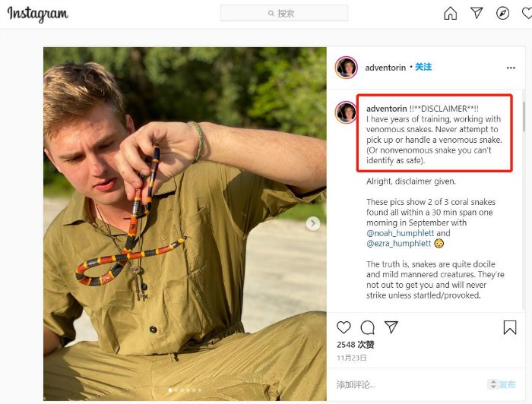
Task: Open comments with the speech bubble icon
Action: (367, 327)
